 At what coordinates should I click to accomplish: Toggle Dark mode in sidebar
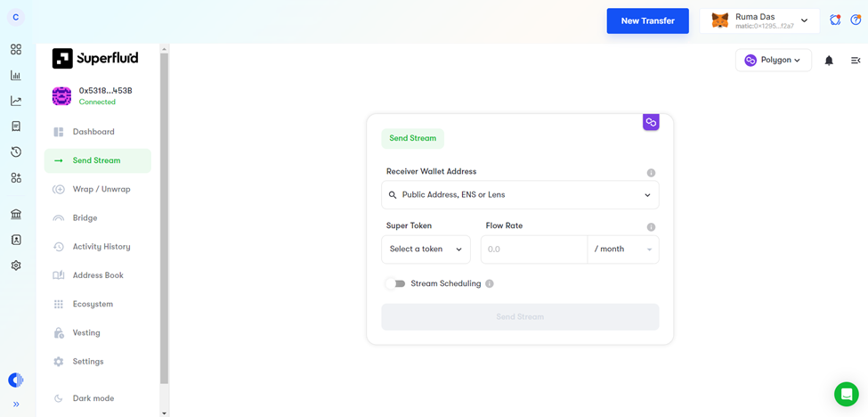click(x=93, y=398)
